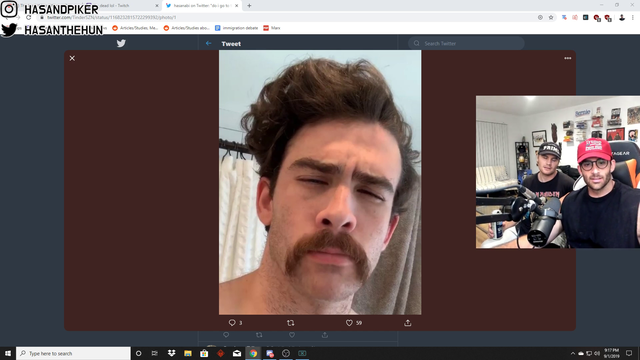
Task: Open Task View on the taskbar
Action: (155, 353)
